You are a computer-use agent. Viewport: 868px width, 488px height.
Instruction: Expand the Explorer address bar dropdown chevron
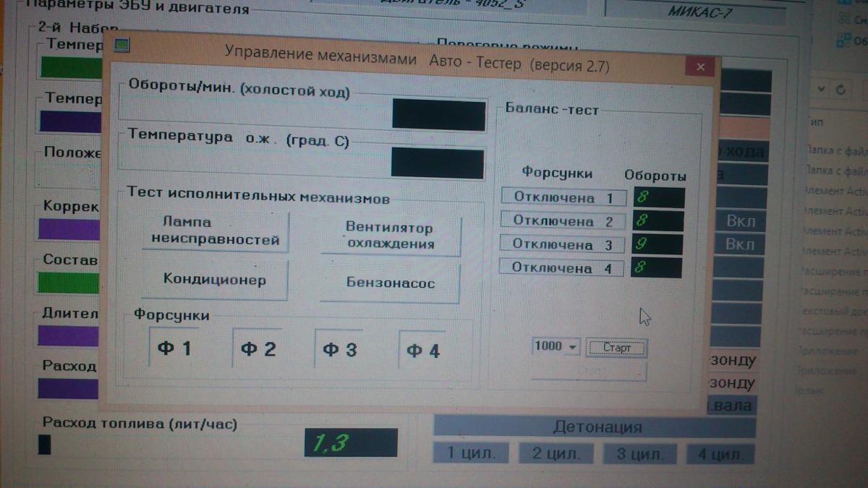[x=821, y=90]
